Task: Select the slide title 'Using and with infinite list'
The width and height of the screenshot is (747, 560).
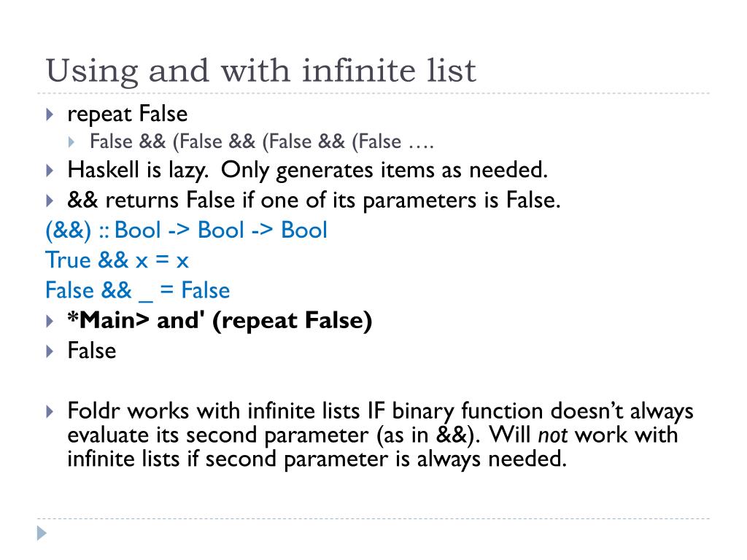Action: point(260,71)
